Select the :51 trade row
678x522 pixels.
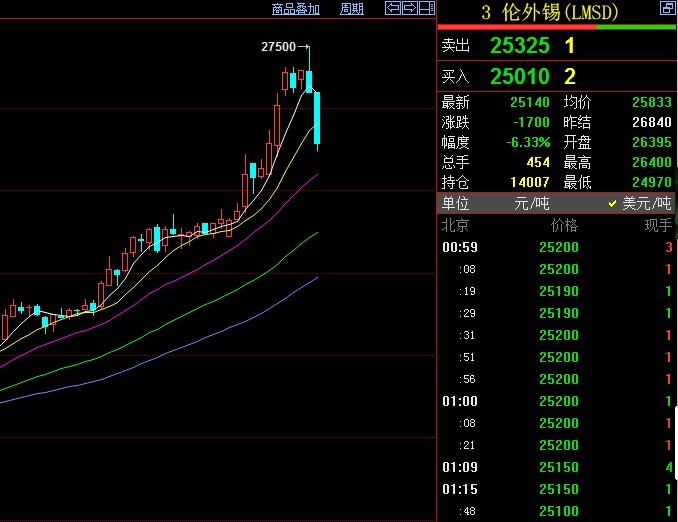pos(557,357)
